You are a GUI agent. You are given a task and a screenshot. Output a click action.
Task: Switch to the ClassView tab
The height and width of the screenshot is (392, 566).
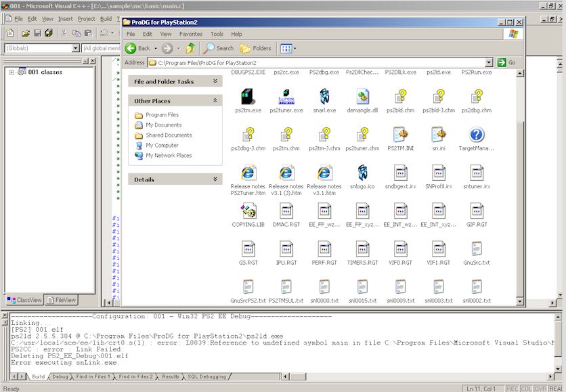(x=24, y=300)
